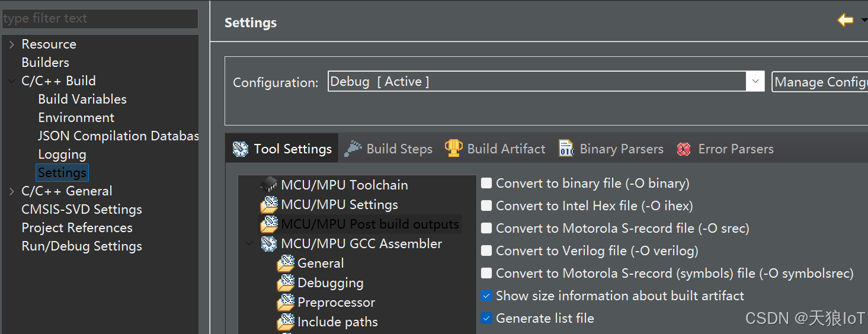The height and width of the screenshot is (334, 868).
Task: Expand the Resource tree node
Action: 12,44
